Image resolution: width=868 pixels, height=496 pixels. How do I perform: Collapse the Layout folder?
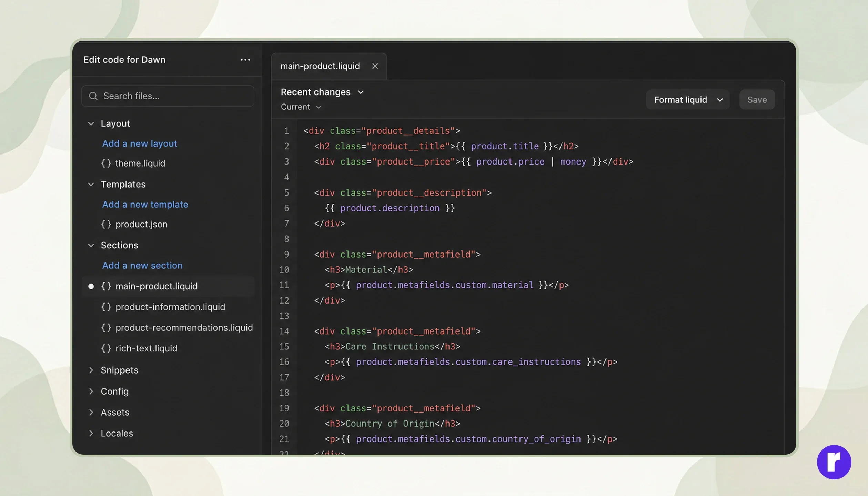(91, 123)
